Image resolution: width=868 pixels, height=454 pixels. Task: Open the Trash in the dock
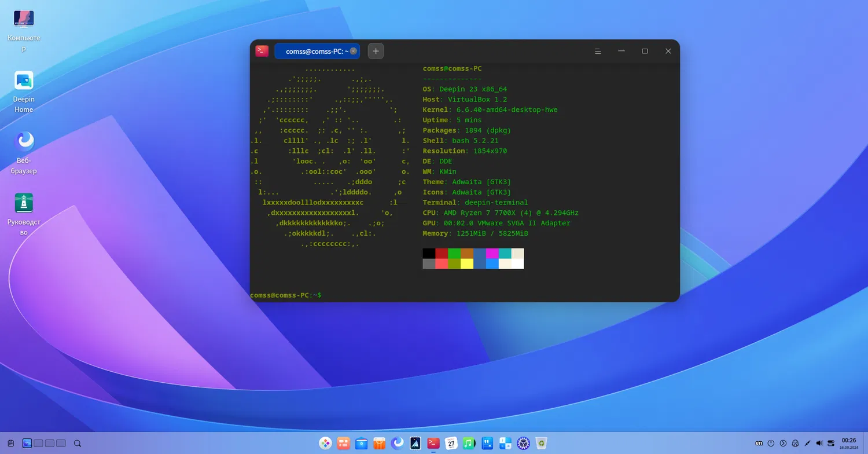pos(541,444)
